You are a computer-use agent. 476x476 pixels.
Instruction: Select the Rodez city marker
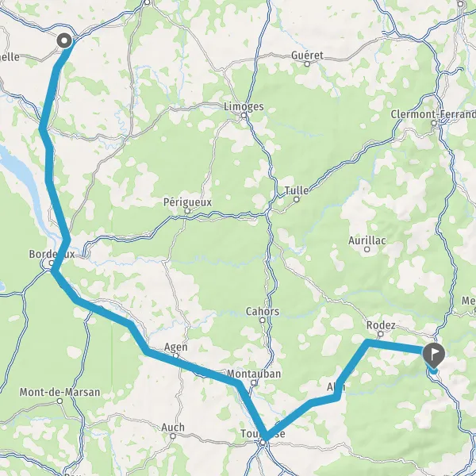[x=380, y=334]
